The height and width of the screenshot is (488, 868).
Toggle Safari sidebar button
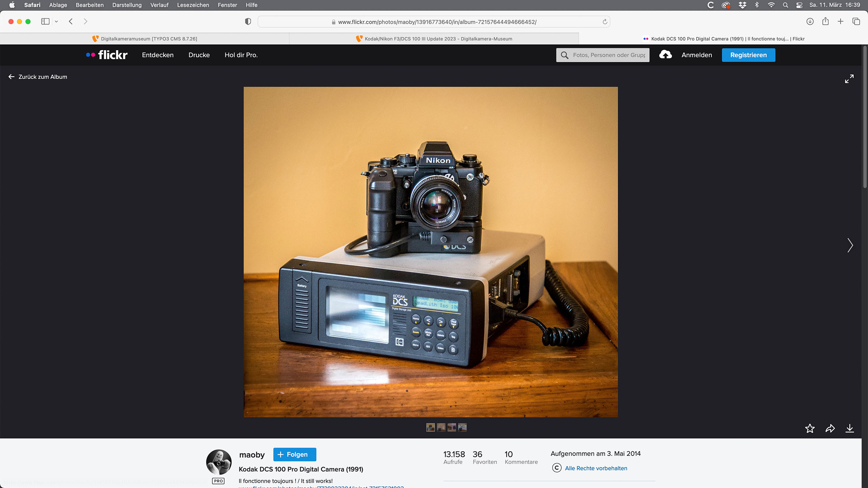[45, 22]
